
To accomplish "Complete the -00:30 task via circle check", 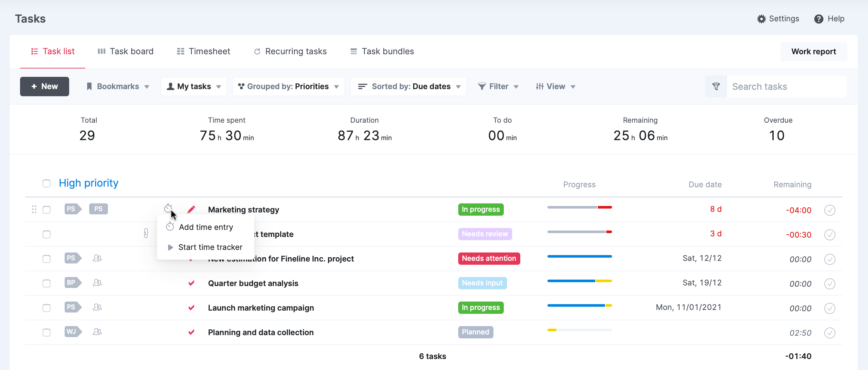I will (x=830, y=235).
